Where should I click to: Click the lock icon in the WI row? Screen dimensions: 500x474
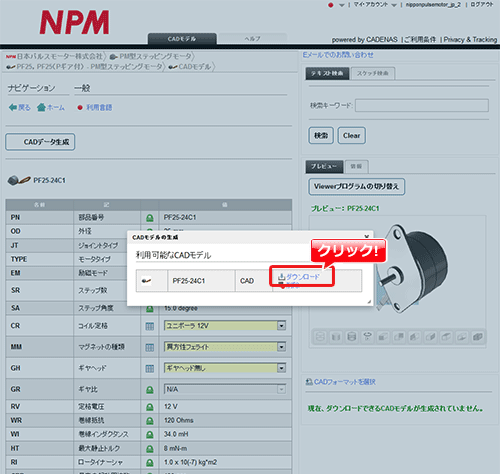click(x=150, y=435)
